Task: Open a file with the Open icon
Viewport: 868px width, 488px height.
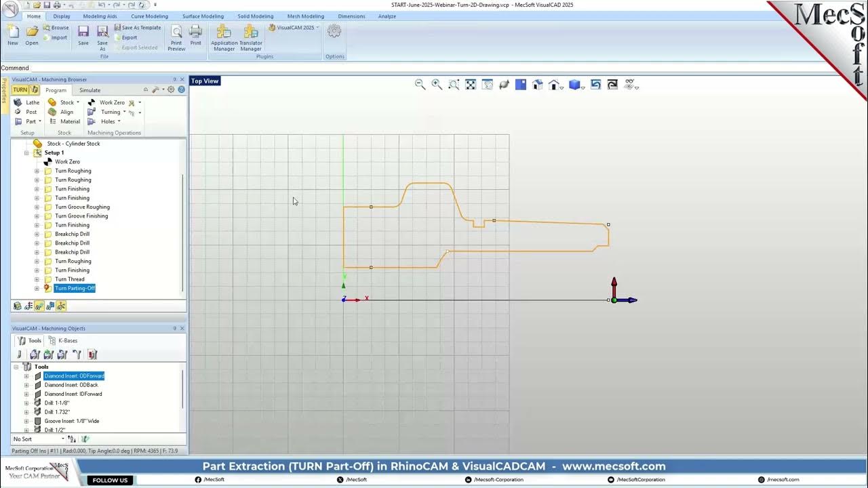Action: click(x=32, y=35)
